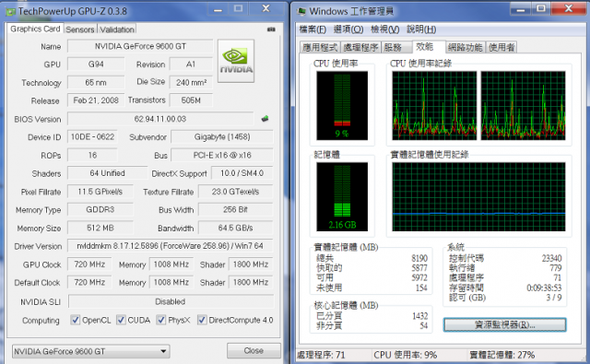Click the 存留時間 value 0:09:38:53

tap(544, 288)
